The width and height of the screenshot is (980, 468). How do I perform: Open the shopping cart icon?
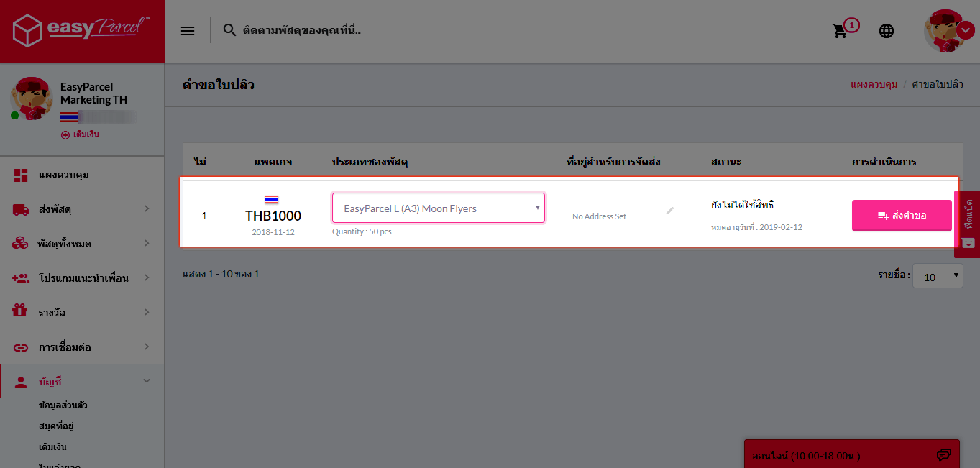[x=840, y=31]
